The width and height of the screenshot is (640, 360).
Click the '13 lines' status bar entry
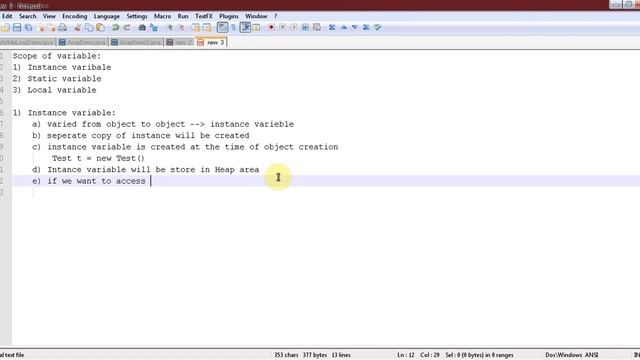pos(341,355)
